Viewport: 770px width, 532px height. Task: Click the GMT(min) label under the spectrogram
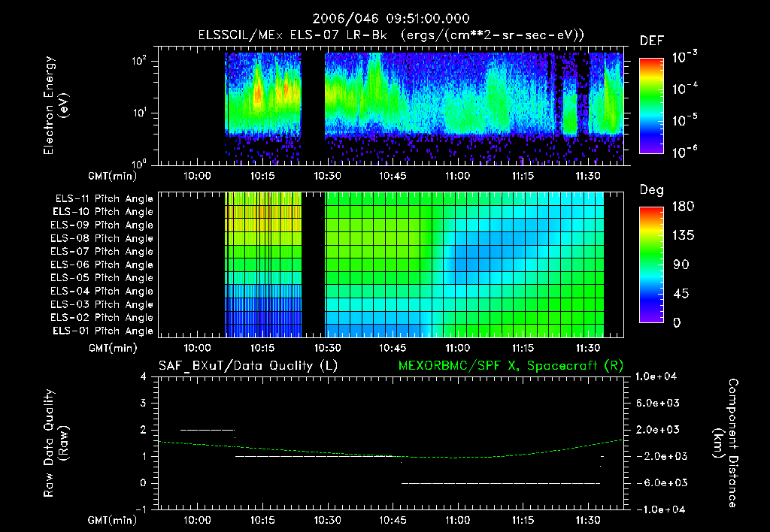click(113, 176)
